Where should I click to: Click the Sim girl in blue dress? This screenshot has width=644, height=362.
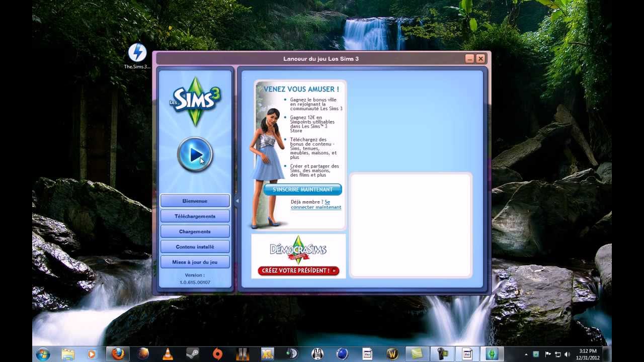(268, 167)
